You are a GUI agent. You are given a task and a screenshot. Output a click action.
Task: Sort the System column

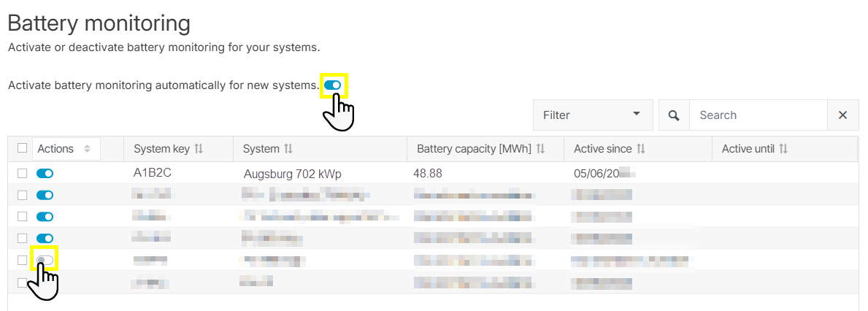coord(288,149)
